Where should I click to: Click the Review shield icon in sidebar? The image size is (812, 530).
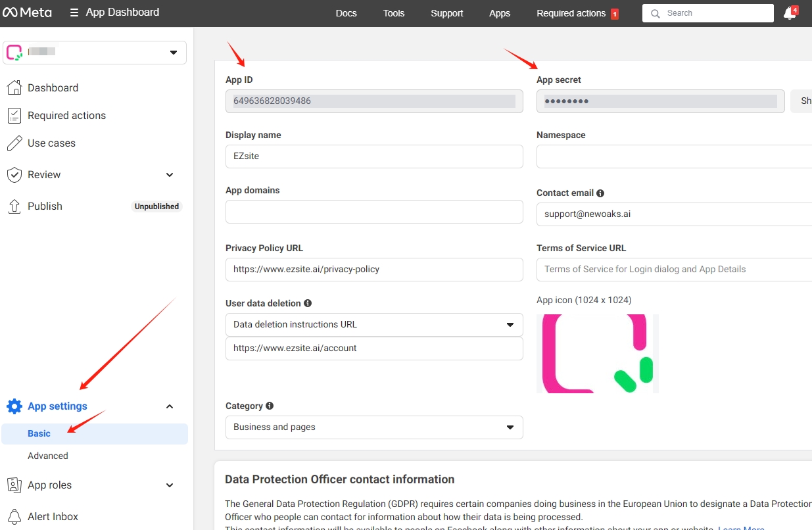click(14, 174)
